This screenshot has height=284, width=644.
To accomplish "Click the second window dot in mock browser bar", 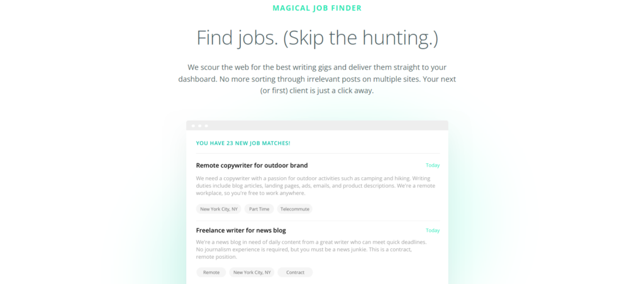I will pos(200,126).
